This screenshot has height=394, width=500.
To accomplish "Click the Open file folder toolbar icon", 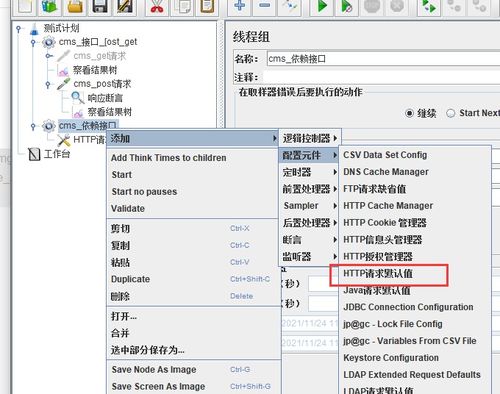I will point(75,6).
